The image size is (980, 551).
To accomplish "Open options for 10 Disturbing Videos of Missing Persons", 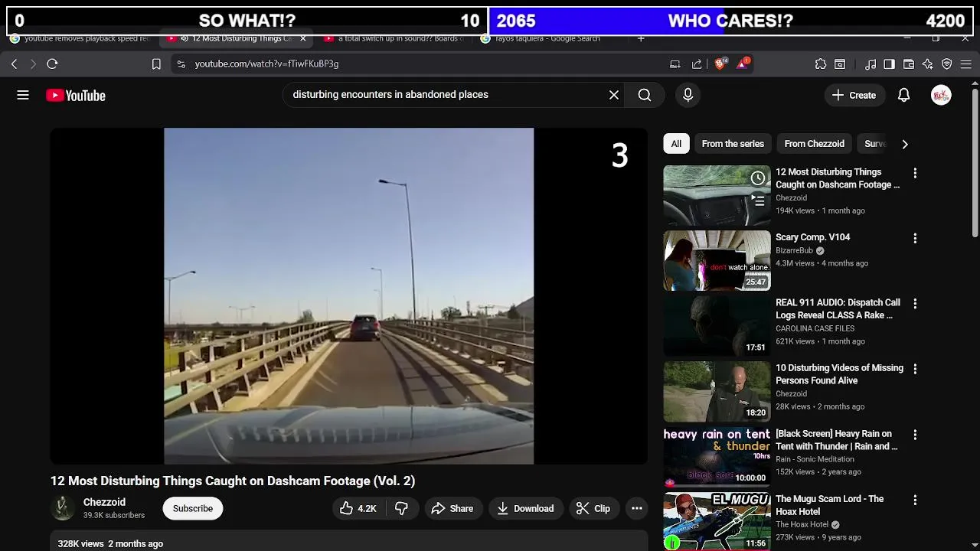I will (x=915, y=370).
